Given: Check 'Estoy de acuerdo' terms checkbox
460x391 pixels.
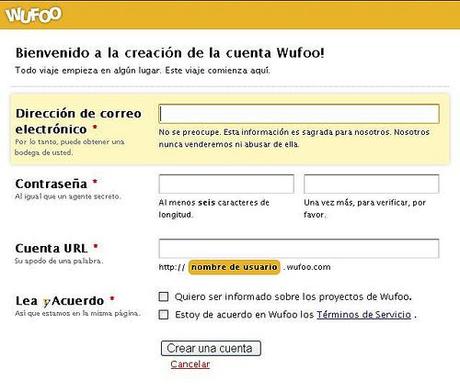Looking at the screenshot, I should coord(163,315).
